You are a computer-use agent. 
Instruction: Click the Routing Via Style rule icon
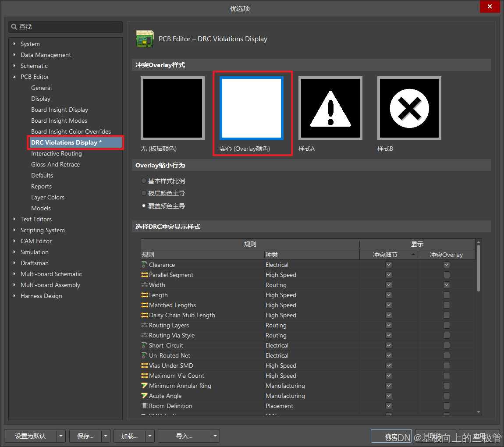145,336
